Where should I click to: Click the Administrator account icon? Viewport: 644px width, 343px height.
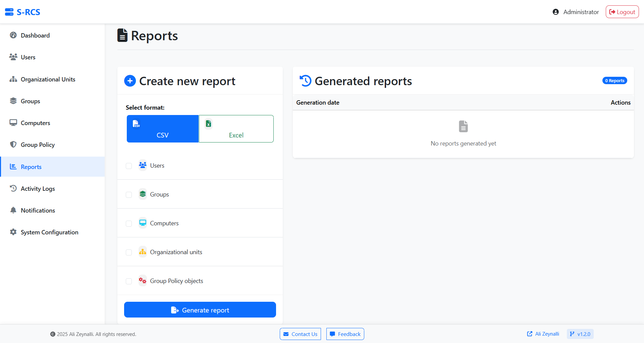(556, 11)
